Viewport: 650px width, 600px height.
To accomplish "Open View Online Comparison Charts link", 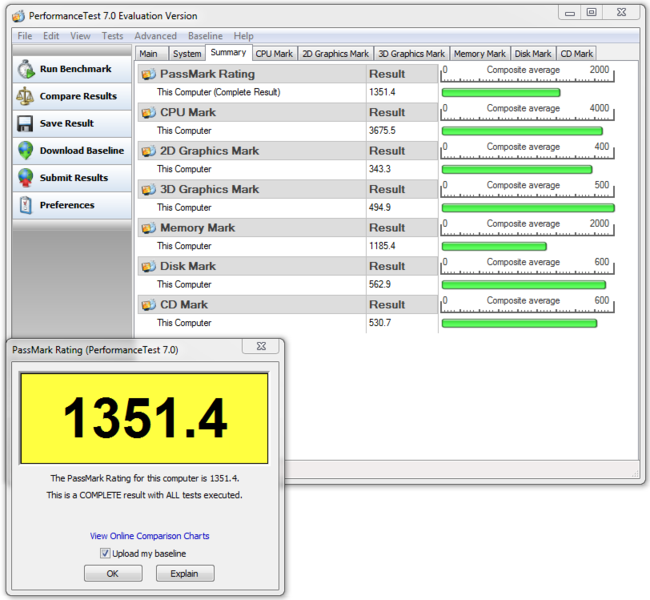I will [x=150, y=536].
